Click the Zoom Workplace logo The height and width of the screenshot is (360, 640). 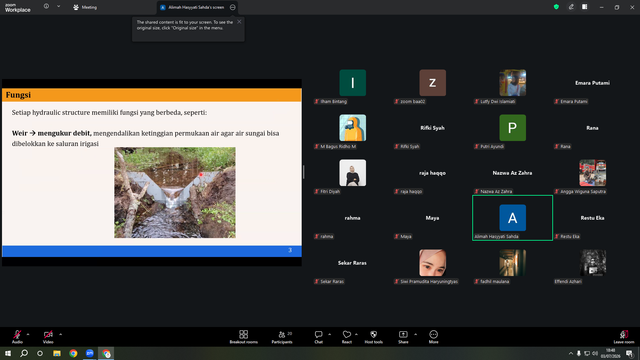pyautogui.click(x=18, y=7)
